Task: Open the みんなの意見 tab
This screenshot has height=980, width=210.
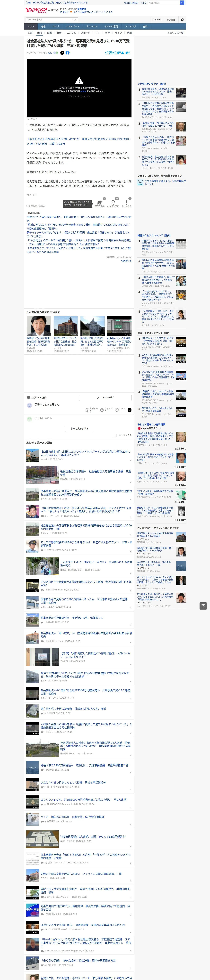Action: click(x=111, y=27)
